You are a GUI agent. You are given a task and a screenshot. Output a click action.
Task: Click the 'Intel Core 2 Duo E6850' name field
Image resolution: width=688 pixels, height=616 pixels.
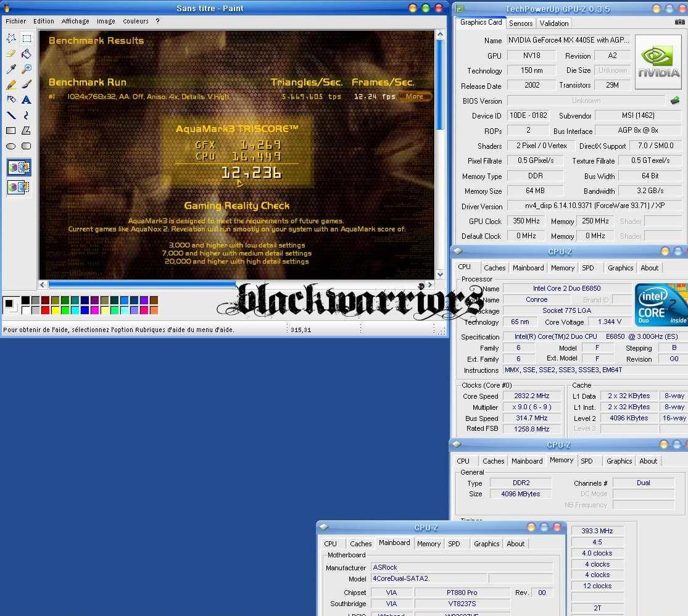(566, 288)
